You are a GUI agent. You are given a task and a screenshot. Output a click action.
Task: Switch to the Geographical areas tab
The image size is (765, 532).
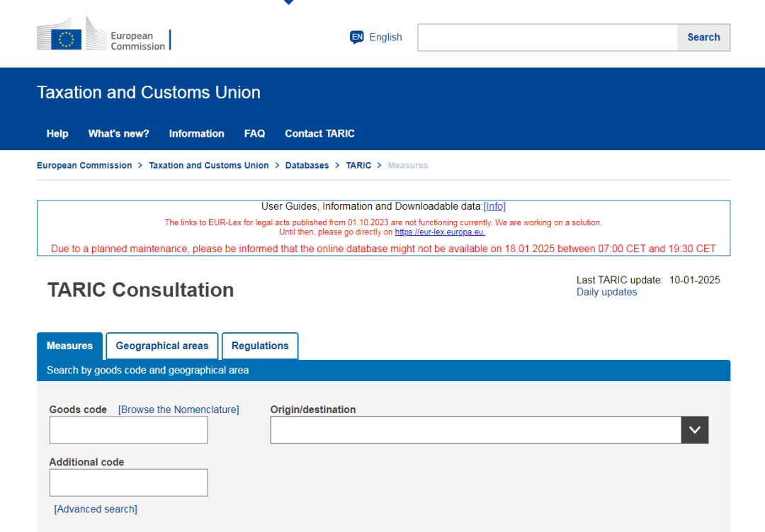(162, 346)
